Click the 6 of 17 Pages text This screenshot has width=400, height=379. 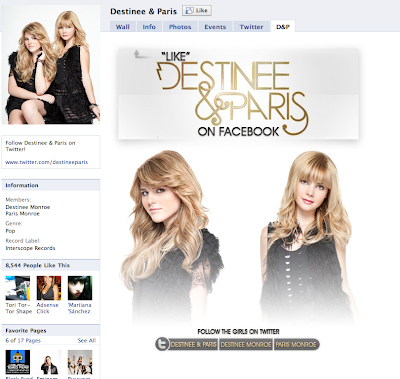(23, 340)
